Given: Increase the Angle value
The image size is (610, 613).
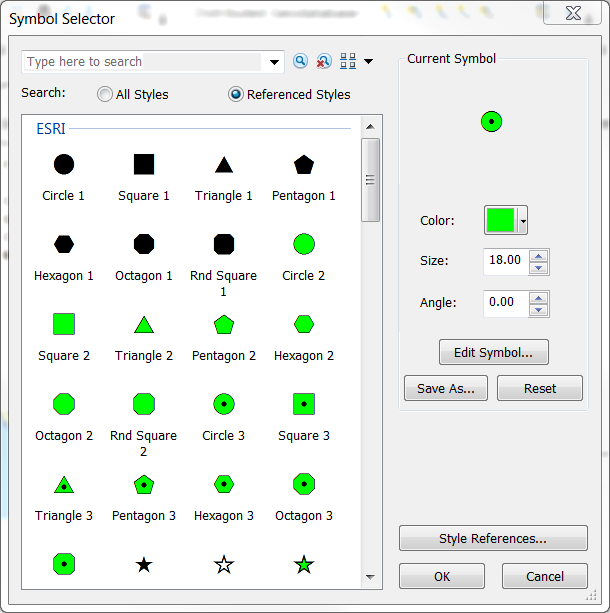Looking at the screenshot, I should pyautogui.click(x=539, y=298).
